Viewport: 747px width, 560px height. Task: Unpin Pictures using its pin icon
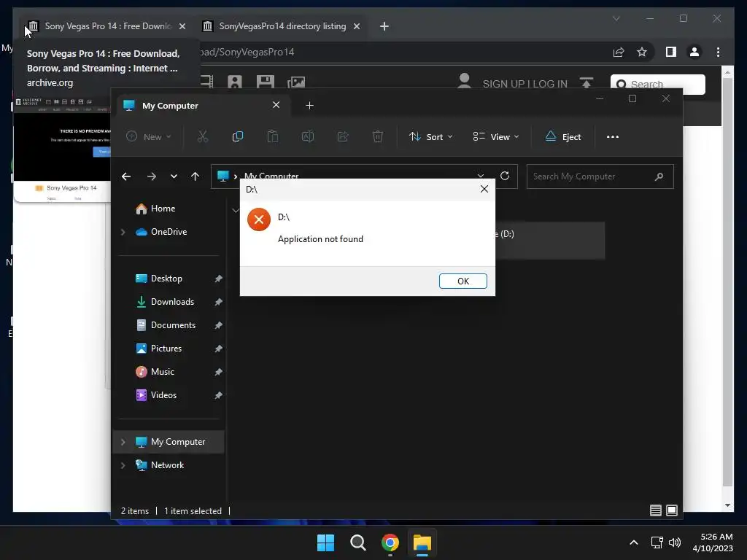(218, 349)
